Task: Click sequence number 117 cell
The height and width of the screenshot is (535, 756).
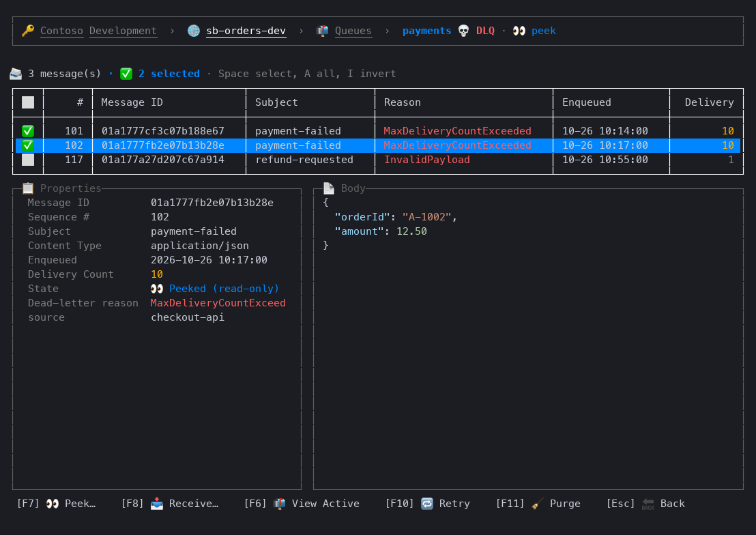Action: [x=74, y=160]
